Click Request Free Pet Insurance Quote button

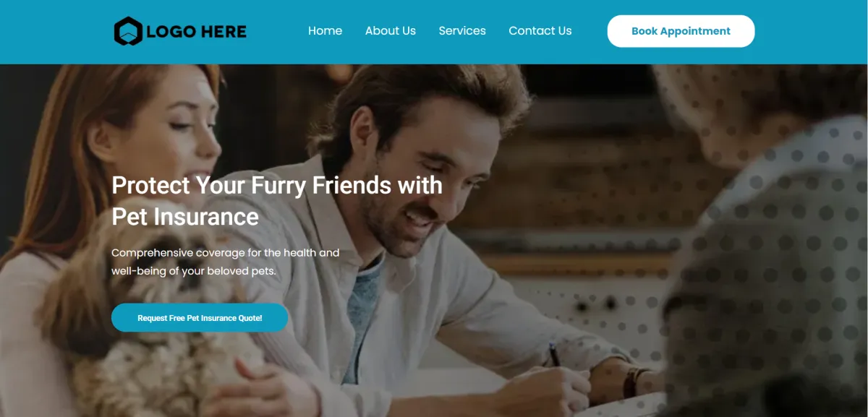coord(200,318)
